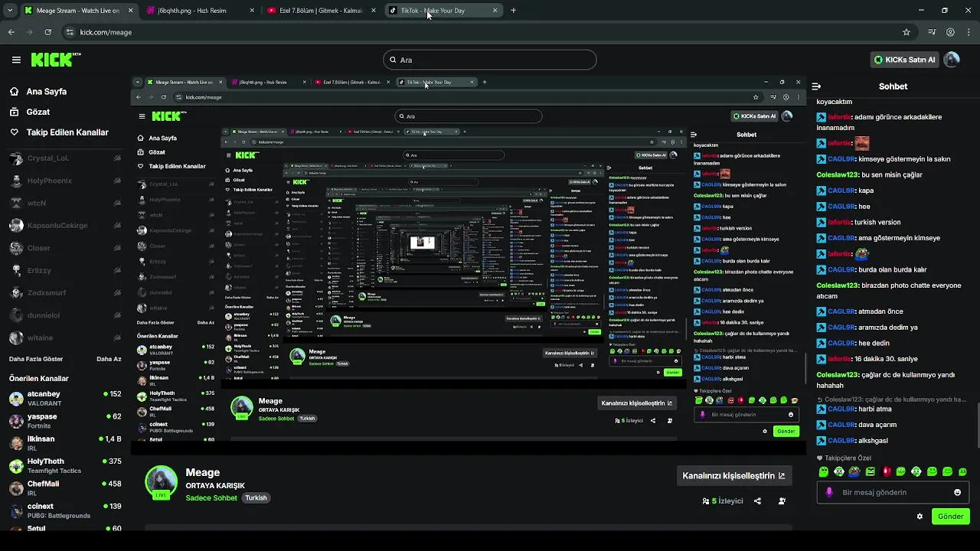Click iafortis in the large 'turkish version' chat message
The image size is (980, 551).
841,223
